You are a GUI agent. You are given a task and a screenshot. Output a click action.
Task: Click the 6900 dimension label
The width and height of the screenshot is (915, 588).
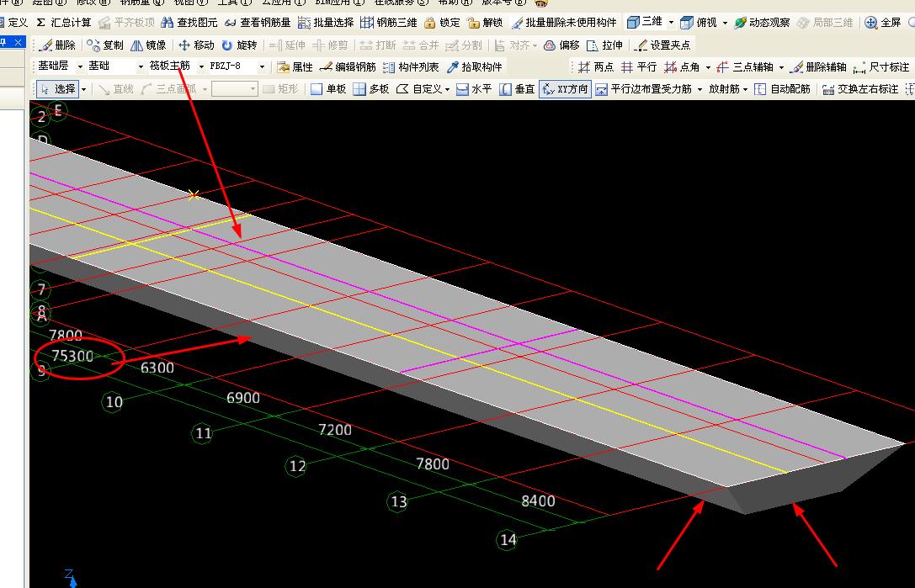(243, 398)
